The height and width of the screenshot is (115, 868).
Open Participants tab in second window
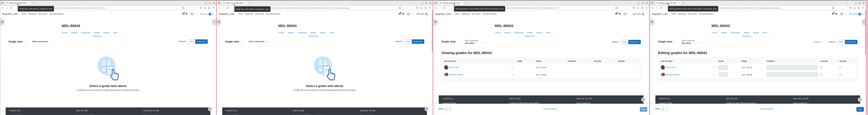tap(302, 33)
